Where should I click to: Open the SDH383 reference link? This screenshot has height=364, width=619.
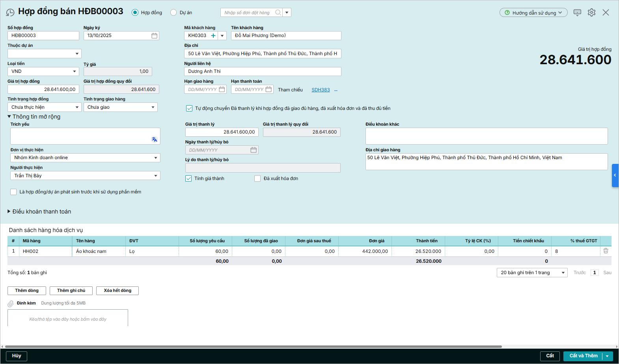point(321,90)
